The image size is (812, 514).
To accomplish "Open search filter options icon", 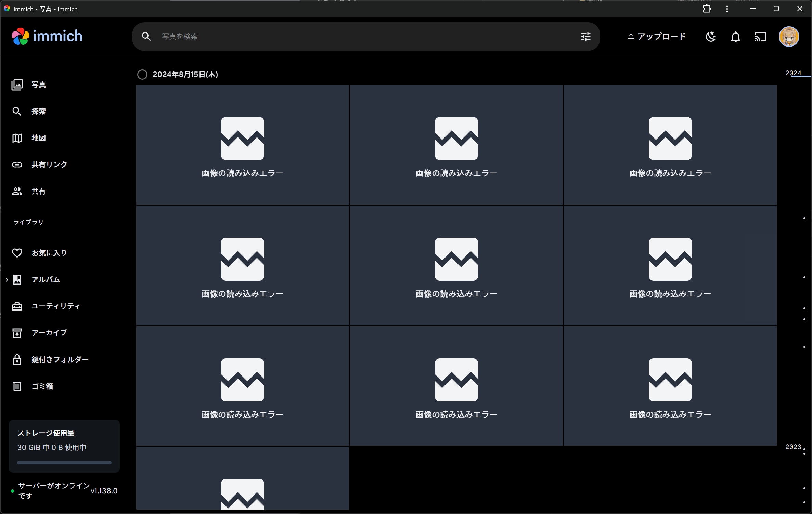I will coord(585,37).
